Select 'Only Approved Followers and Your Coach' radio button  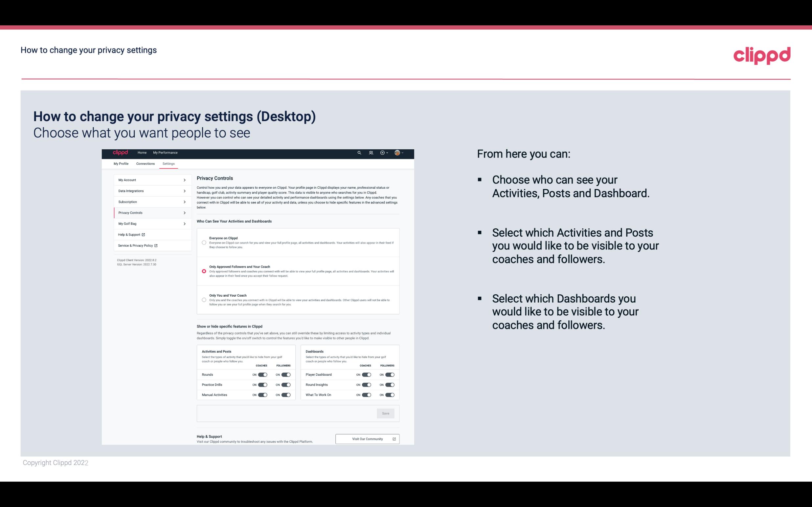click(x=203, y=270)
